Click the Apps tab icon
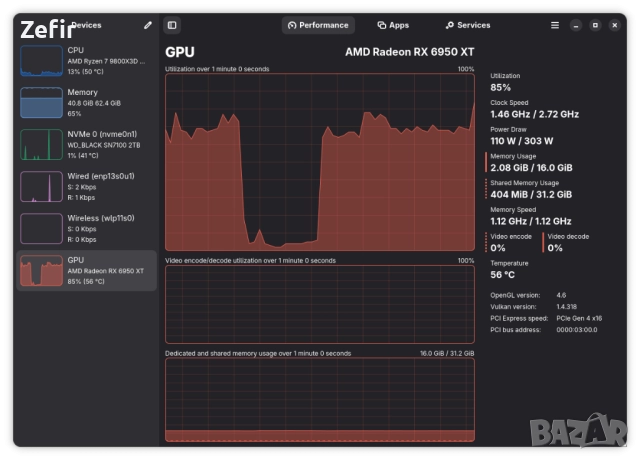The width and height of the screenshot is (640, 460). coord(382,25)
